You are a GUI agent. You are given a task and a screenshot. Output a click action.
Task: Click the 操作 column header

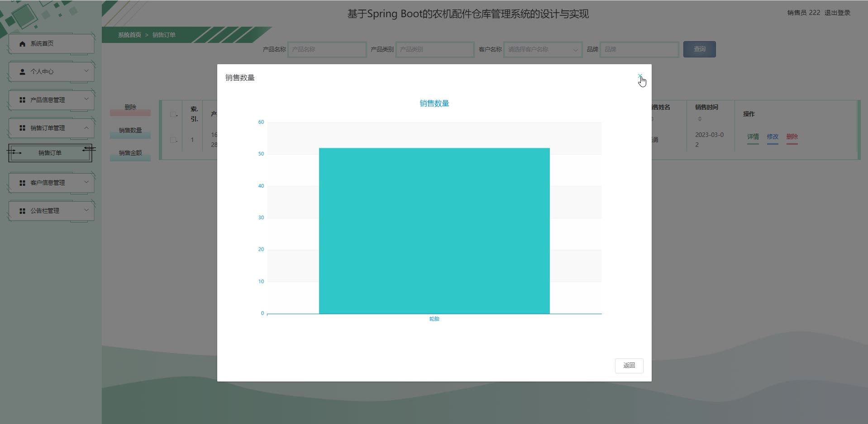coord(749,114)
